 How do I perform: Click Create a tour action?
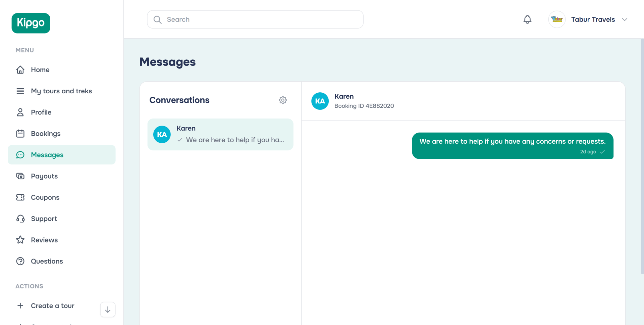52,306
